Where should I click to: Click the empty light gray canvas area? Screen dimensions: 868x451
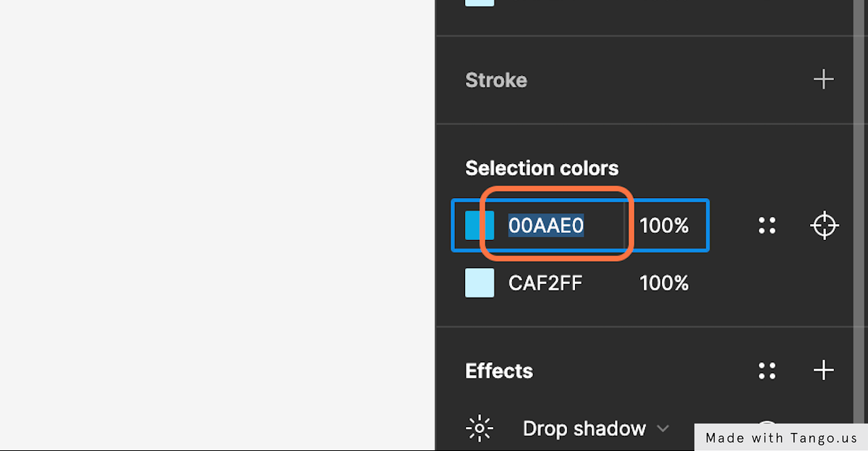(217, 225)
